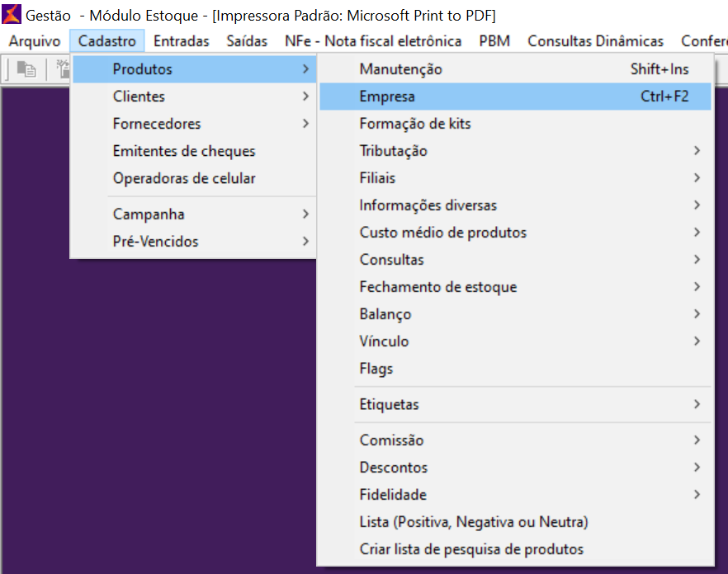Expand the Etiquetas submenu arrow

[697, 405]
